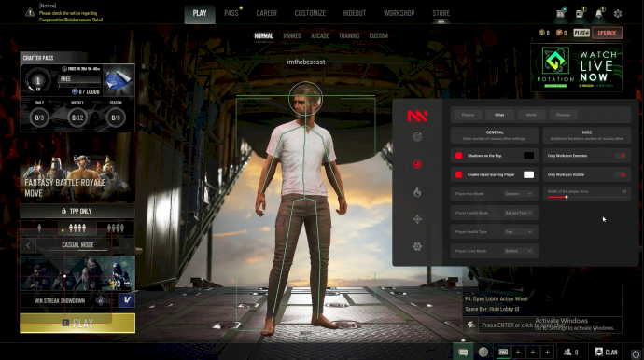Open the chat bubble icon in bottom bar
Image resolution: width=644 pixels, height=360 pixels.
pyautogui.click(x=463, y=353)
